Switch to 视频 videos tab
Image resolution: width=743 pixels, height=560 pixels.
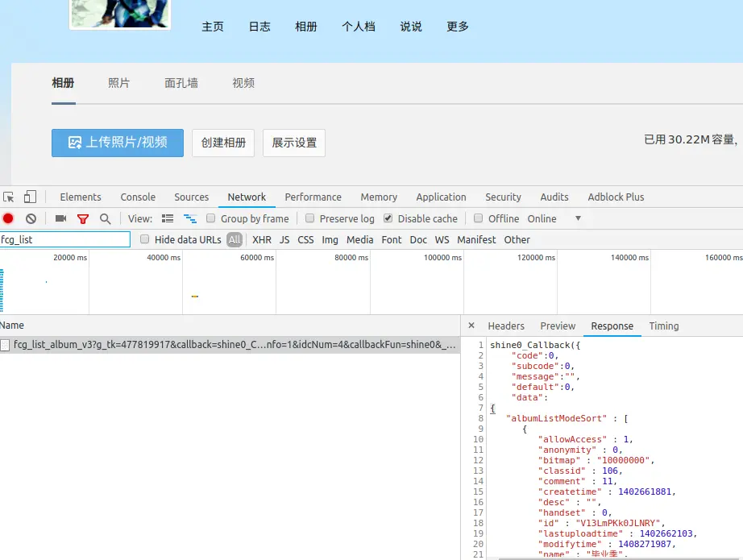click(x=243, y=83)
